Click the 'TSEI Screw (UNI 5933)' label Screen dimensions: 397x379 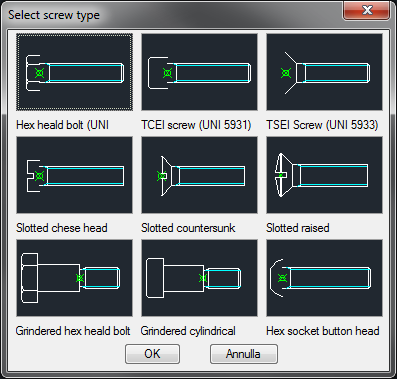pyautogui.click(x=322, y=125)
